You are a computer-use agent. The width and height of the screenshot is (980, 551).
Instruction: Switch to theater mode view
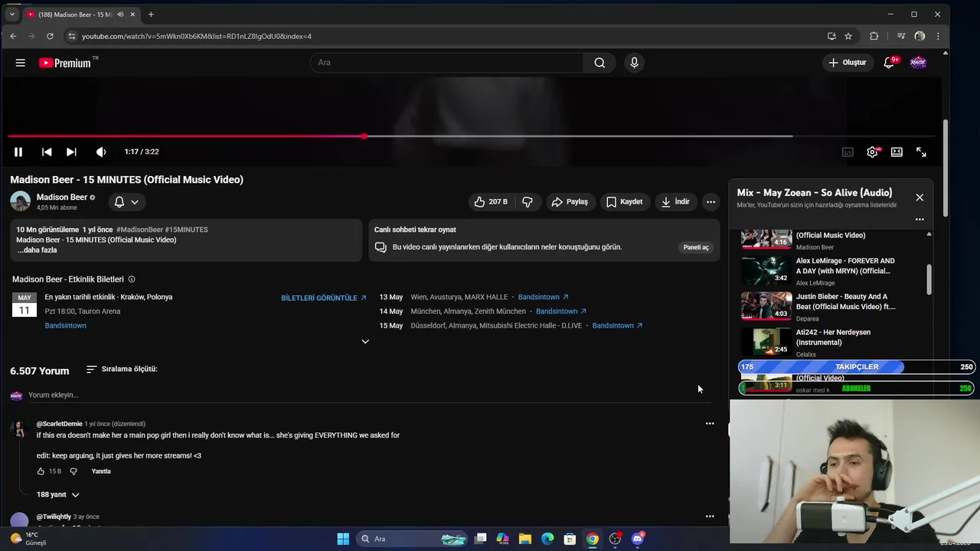897,152
